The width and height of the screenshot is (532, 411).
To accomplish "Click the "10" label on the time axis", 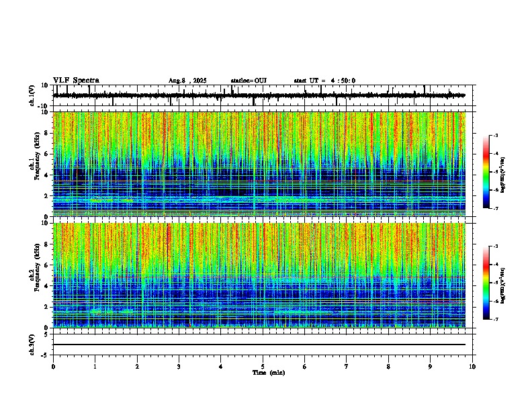I will [472, 367].
